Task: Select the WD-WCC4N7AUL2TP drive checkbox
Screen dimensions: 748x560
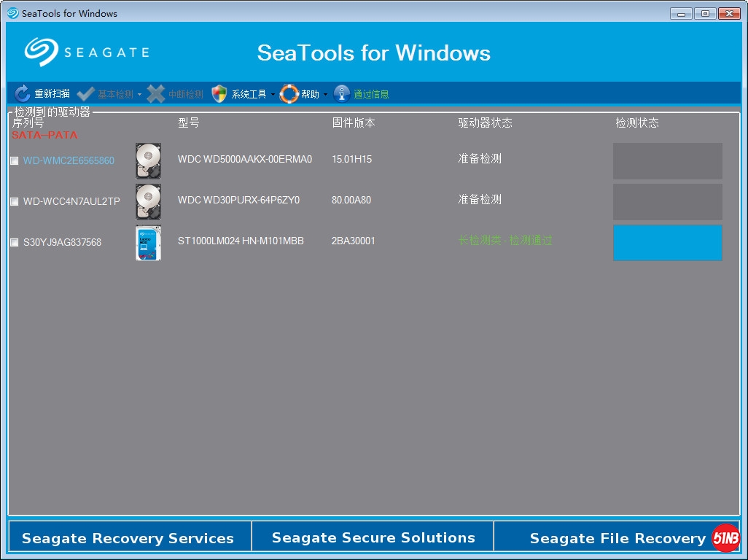Action: [x=15, y=202]
